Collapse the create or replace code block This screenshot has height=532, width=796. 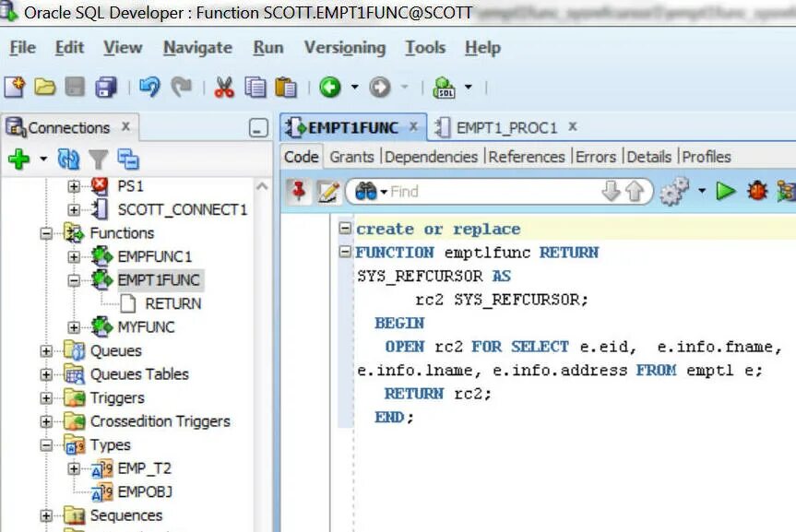pos(345,228)
